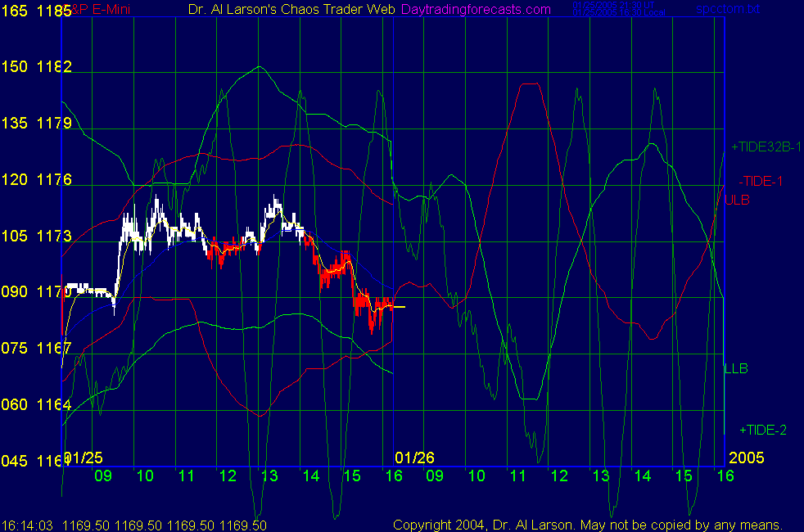Click the 01/25 date label on chart
Viewport: 804px width, 532px height.
click(83, 458)
